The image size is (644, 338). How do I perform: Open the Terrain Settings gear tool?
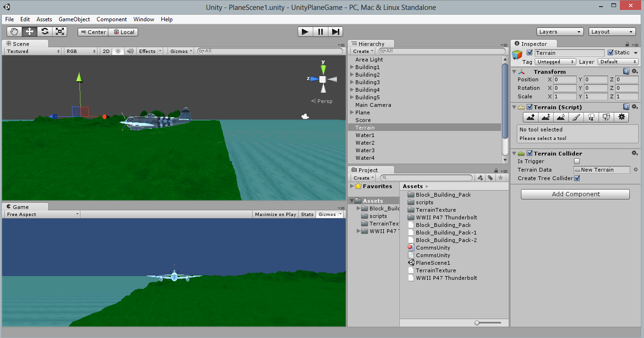[x=621, y=117]
